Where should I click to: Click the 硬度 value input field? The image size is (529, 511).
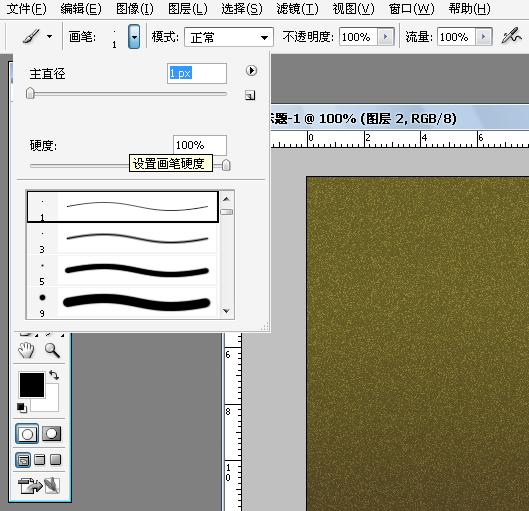200,145
